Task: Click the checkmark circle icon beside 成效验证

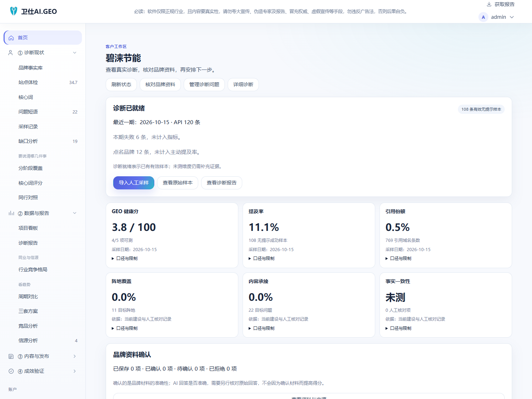Action: pos(11,371)
